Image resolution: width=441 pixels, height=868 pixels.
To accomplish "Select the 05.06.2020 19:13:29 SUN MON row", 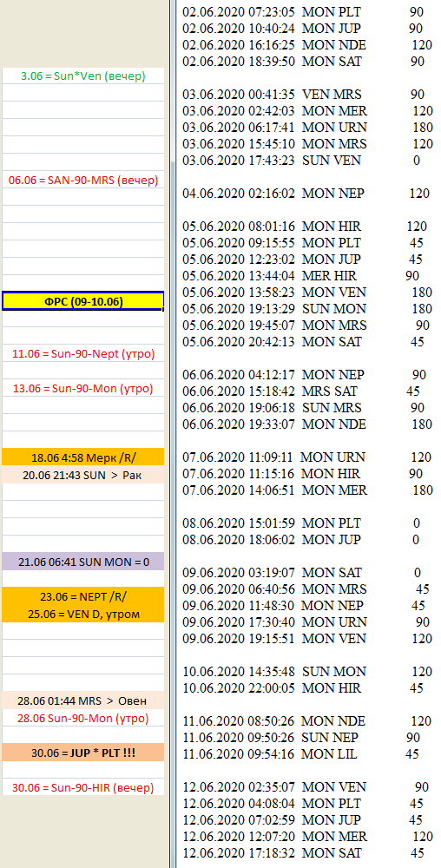I will click(307, 308).
